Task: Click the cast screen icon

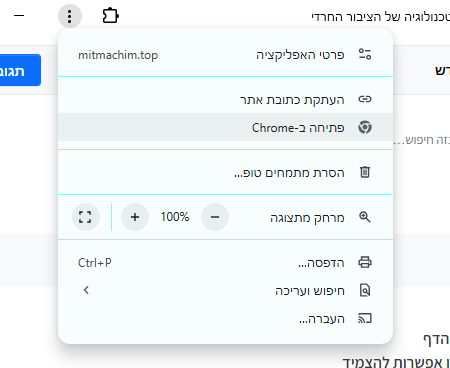Action: point(365,318)
